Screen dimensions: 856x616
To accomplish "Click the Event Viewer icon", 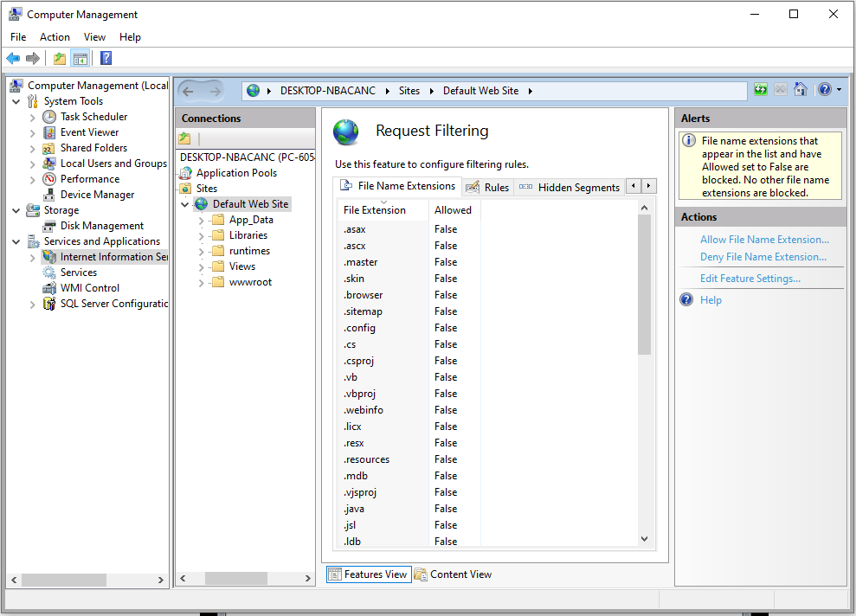I will point(49,132).
